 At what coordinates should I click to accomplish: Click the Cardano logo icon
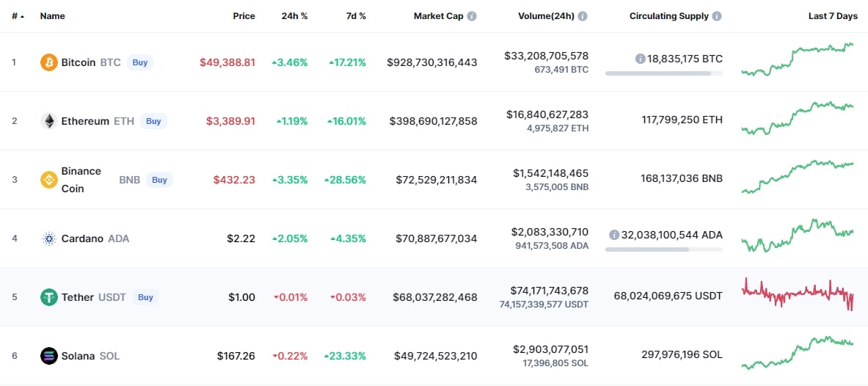pyautogui.click(x=48, y=238)
